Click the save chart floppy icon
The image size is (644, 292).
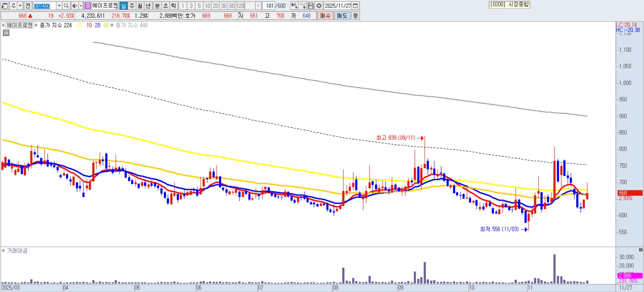[x=311, y=6]
